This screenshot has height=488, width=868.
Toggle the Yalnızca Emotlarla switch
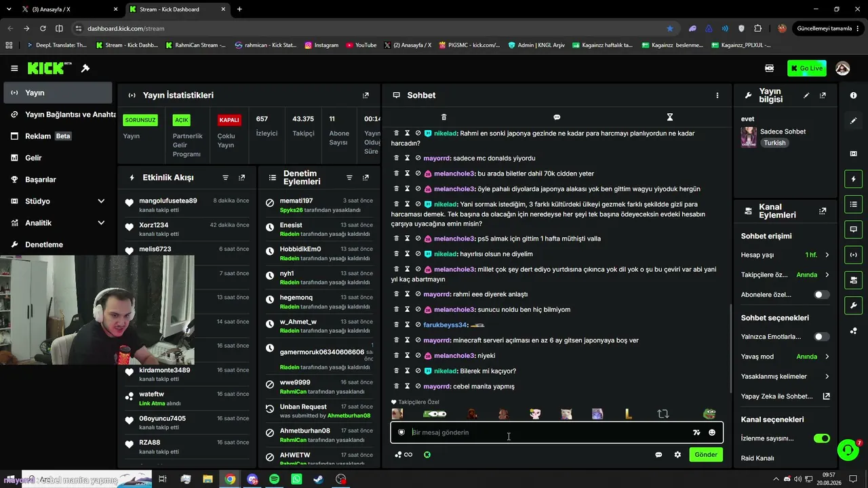coord(821,337)
